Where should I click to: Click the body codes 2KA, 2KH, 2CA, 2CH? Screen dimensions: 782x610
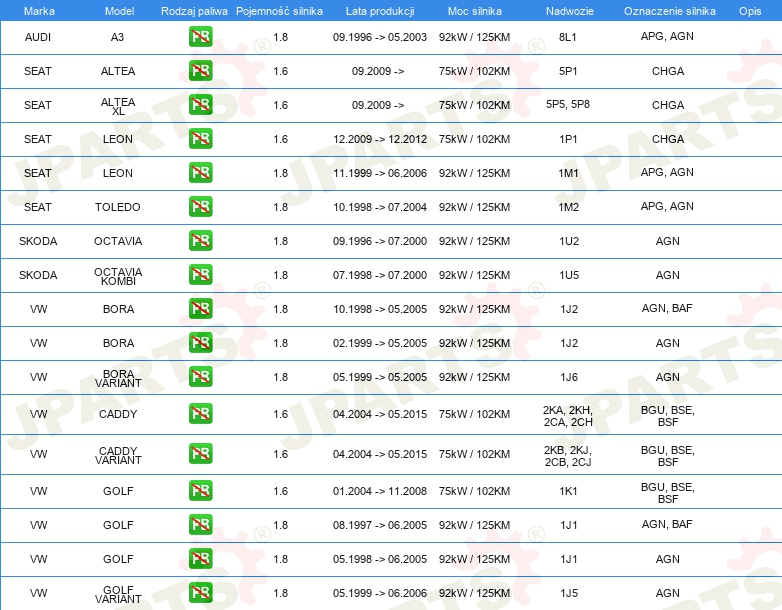[x=568, y=416]
